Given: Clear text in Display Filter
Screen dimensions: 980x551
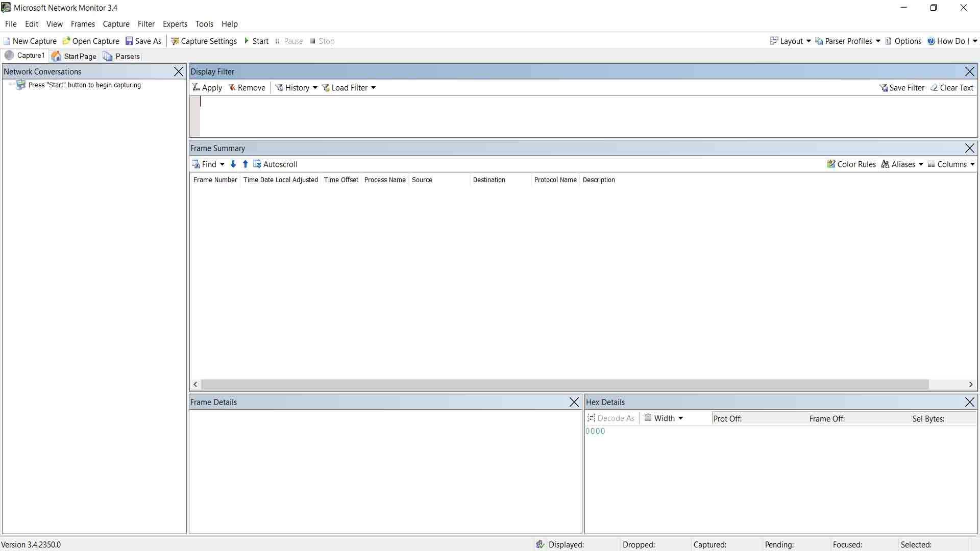Looking at the screenshot, I should pos(951,87).
